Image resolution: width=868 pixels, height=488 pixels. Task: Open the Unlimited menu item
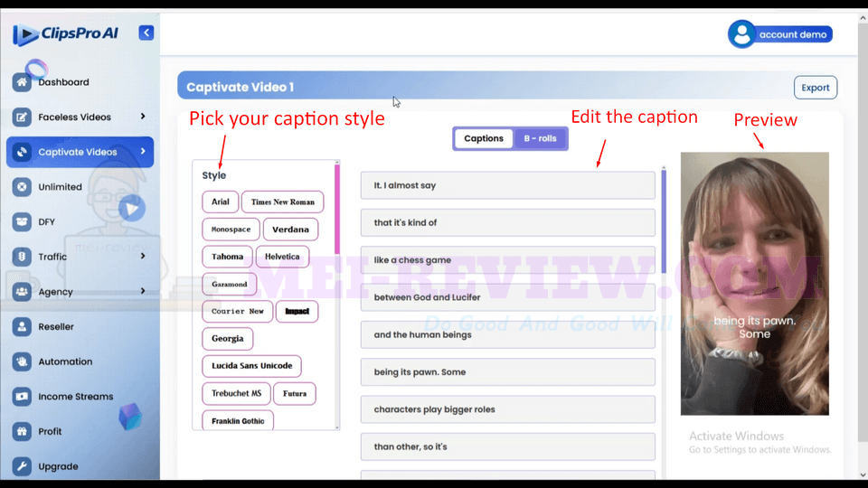[61, 187]
